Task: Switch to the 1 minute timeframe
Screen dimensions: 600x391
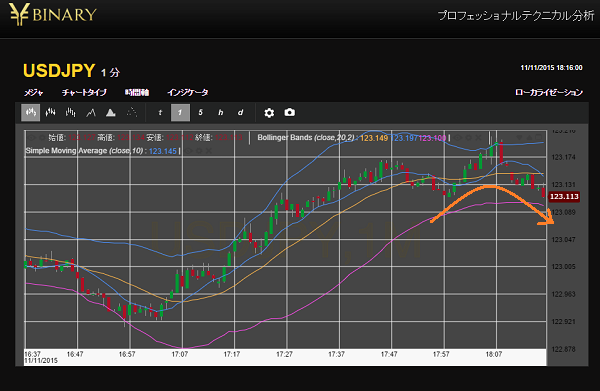Action: (x=180, y=112)
